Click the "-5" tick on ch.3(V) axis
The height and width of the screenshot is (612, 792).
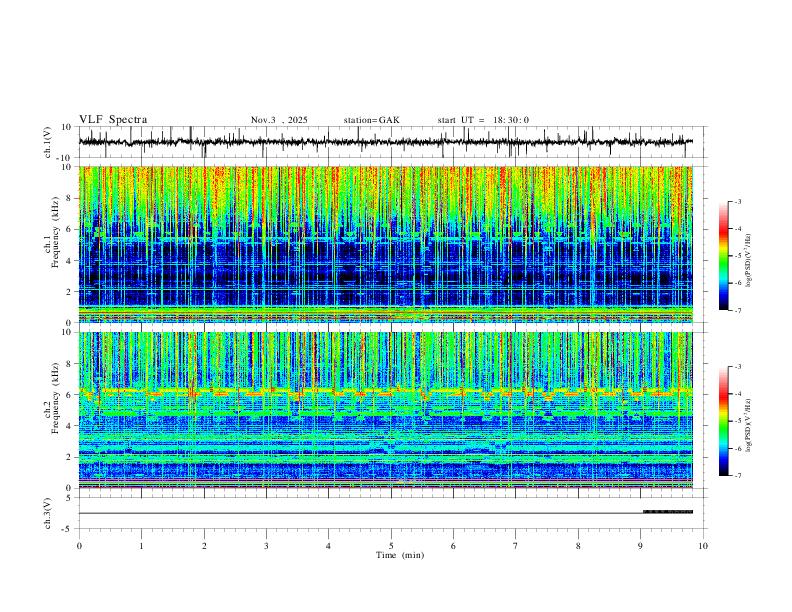tap(68, 529)
